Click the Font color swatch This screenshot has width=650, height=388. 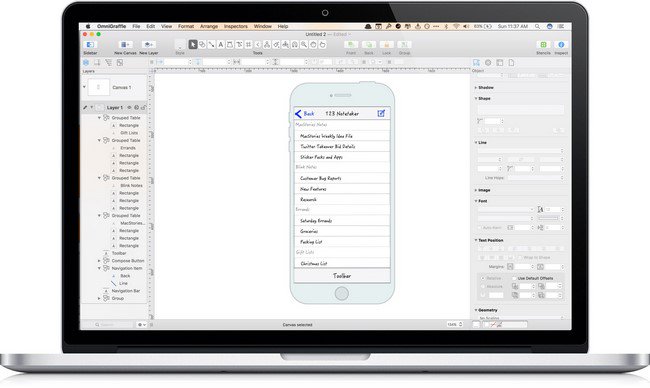coord(548,218)
